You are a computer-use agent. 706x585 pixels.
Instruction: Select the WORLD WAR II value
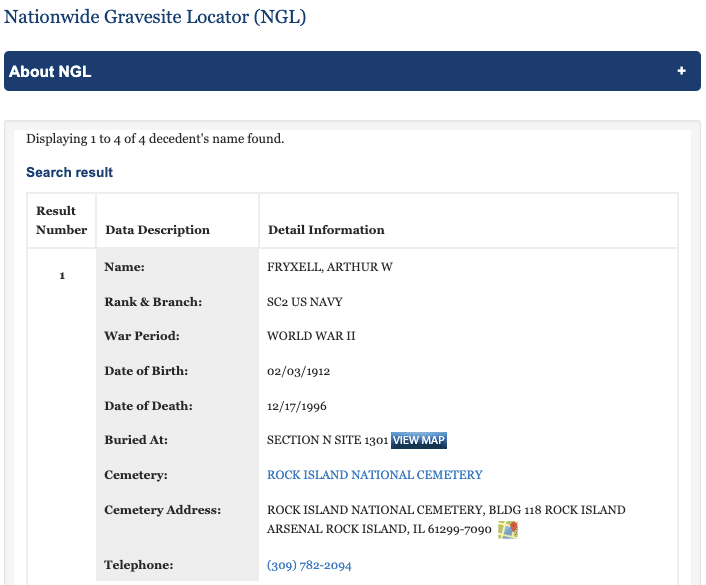click(x=311, y=336)
